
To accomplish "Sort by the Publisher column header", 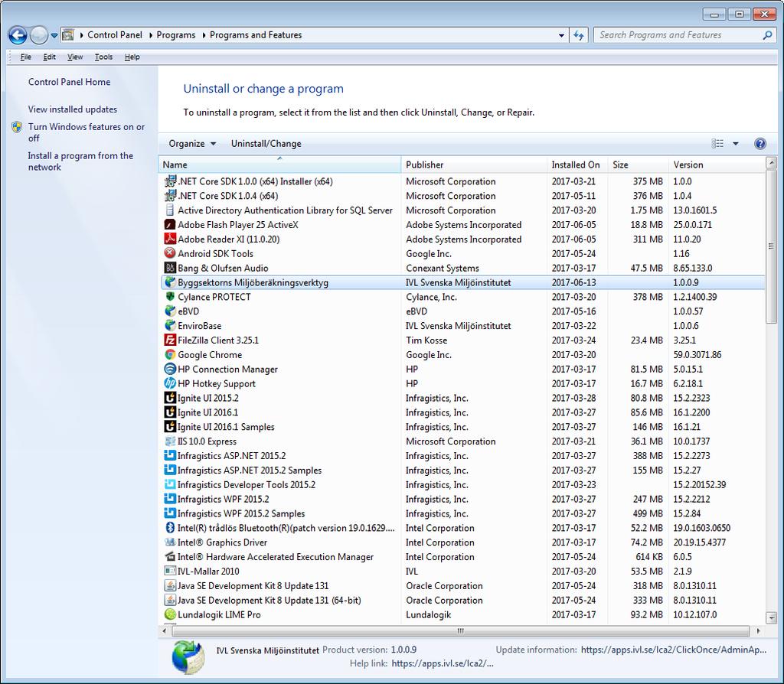I will coord(474,165).
